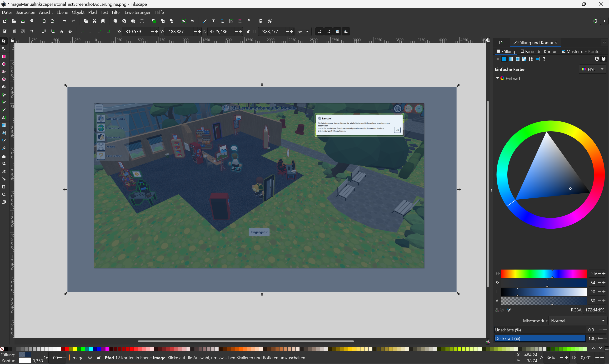Open the HSL color mode dropdown
This screenshot has height=364, width=609.
click(593, 69)
